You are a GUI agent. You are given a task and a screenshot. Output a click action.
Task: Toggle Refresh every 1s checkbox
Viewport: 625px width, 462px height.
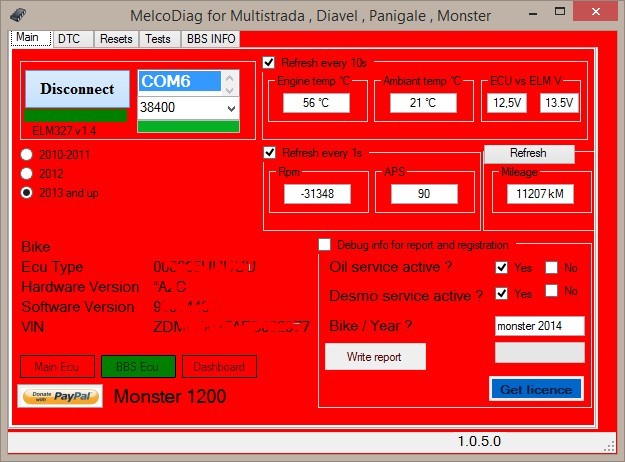269,152
